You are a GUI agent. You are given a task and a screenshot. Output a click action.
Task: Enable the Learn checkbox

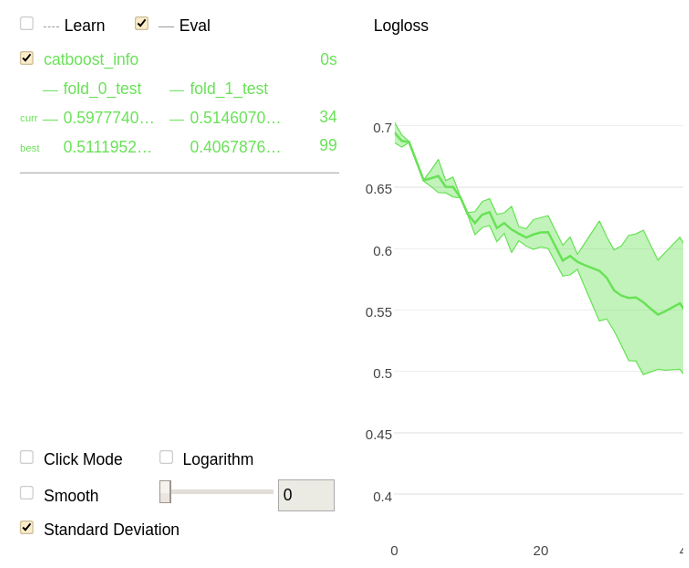click(26, 24)
